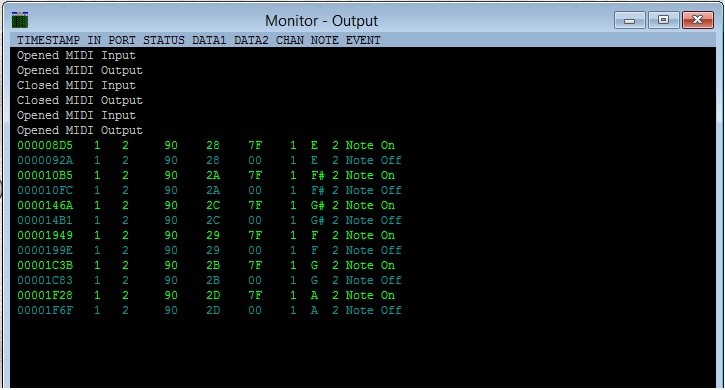The image size is (725, 390).
Task: Select the F# 2 Note Off row
Action: point(209,190)
